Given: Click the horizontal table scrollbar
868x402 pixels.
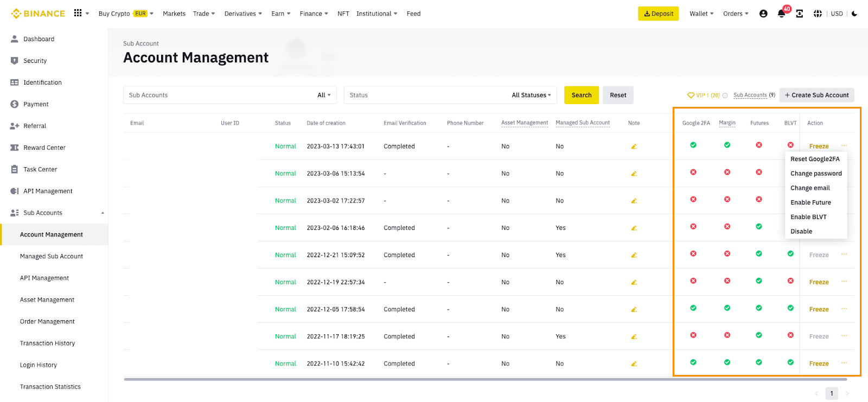Looking at the screenshot, I should tap(485, 379).
